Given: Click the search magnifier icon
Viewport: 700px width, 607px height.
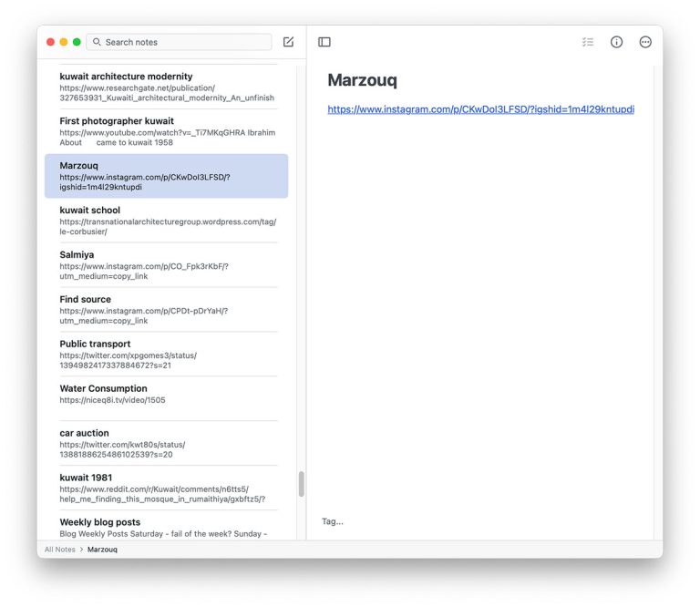Looking at the screenshot, I should [97, 42].
